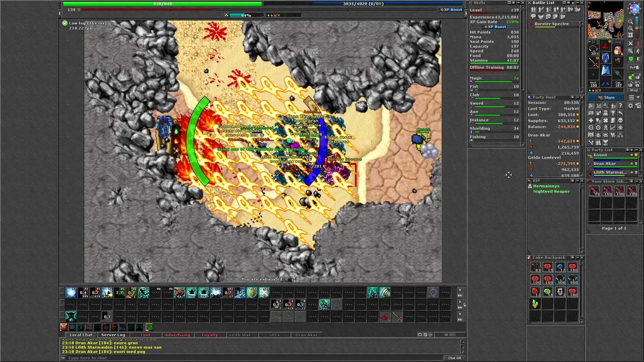This screenshot has width=644, height=362.
Task: Open the chat mode dropdown left of input
Action: [63, 357]
